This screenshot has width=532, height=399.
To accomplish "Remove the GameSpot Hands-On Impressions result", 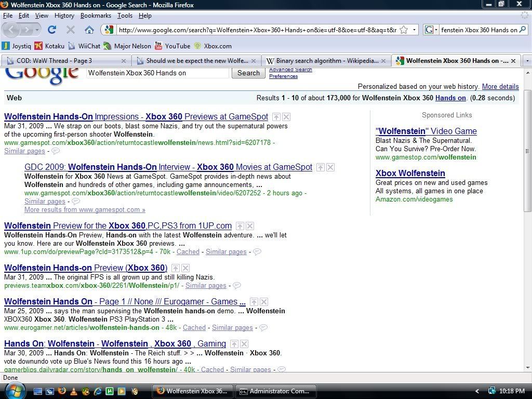I will (286, 117).
